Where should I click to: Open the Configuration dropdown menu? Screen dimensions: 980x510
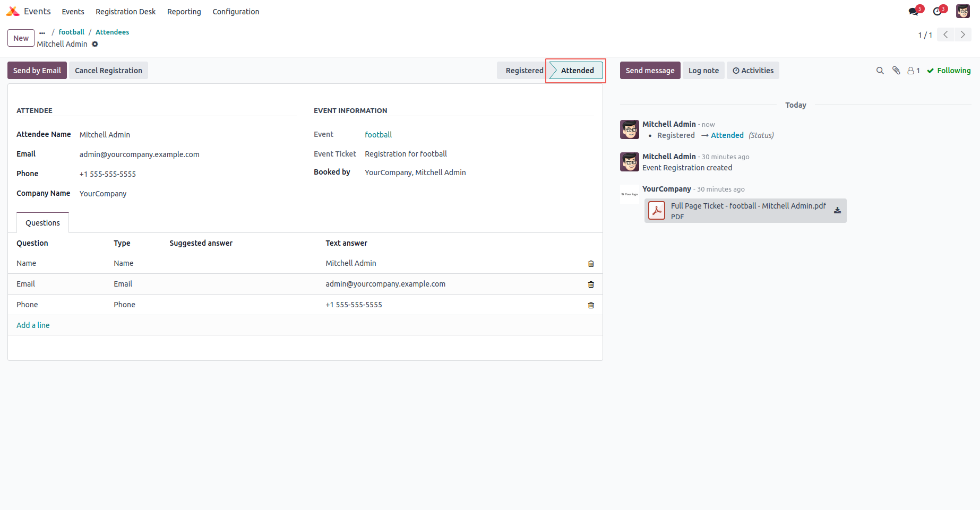click(236, 12)
